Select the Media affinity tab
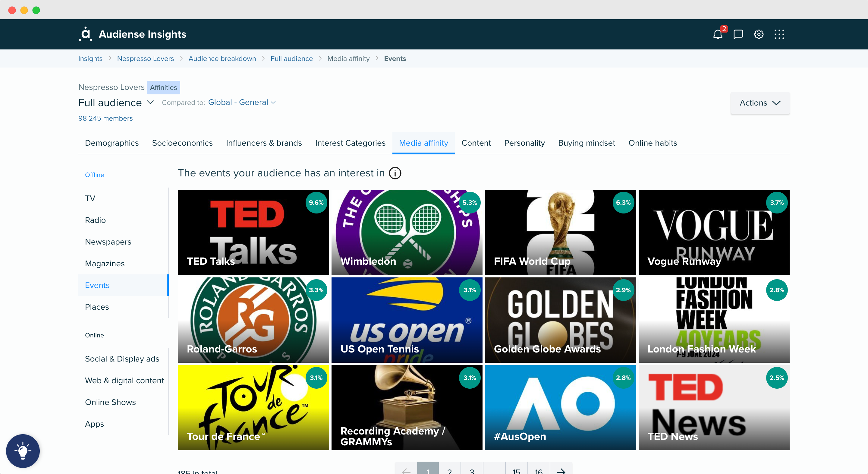868x474 pixels. click(x=423, y=143)
